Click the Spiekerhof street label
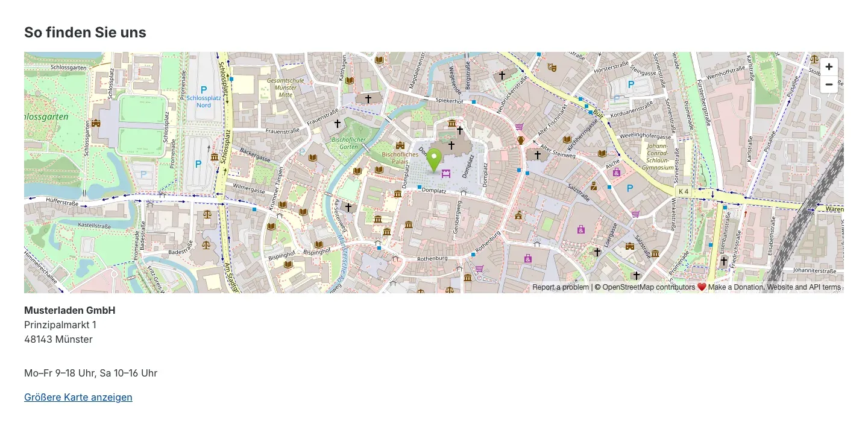868x426 pixels. (449, 101)
